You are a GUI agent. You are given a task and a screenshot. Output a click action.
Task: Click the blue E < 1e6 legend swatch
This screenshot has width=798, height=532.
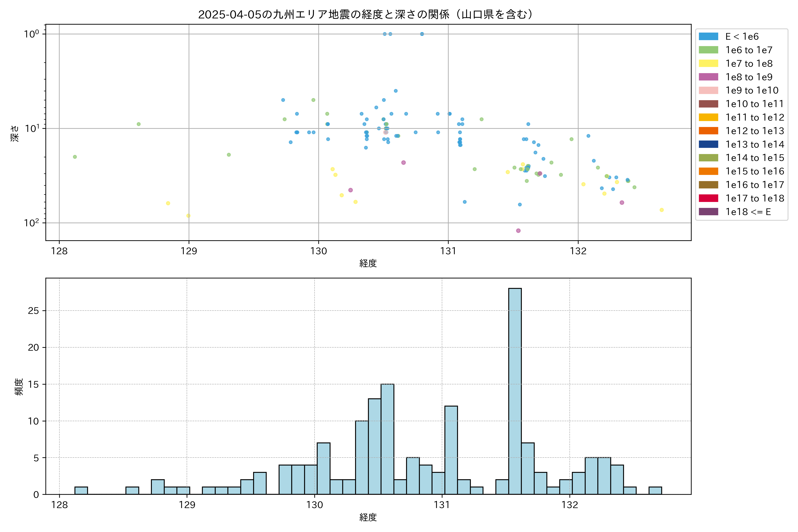708,37
